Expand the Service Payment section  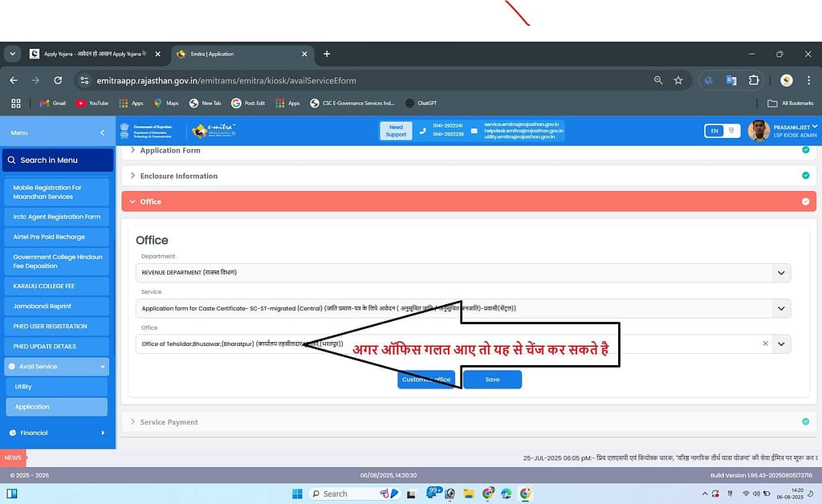(x=169, y=421)
